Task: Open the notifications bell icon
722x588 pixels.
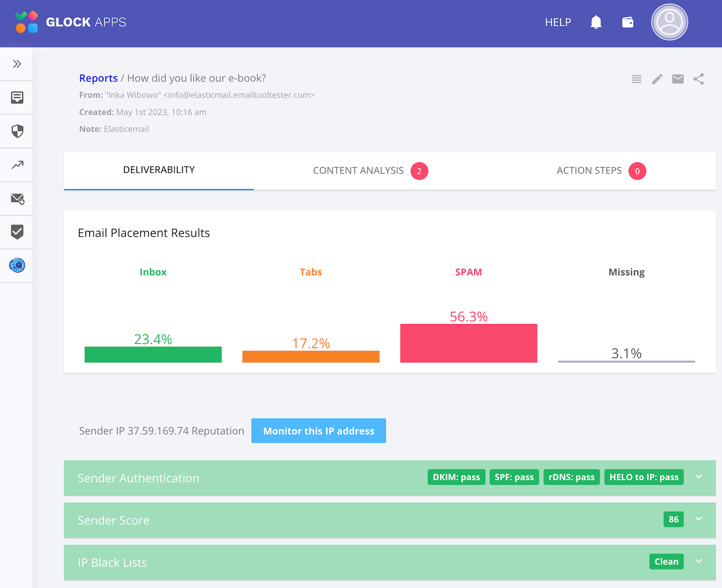Action: [x=596, y=22]
